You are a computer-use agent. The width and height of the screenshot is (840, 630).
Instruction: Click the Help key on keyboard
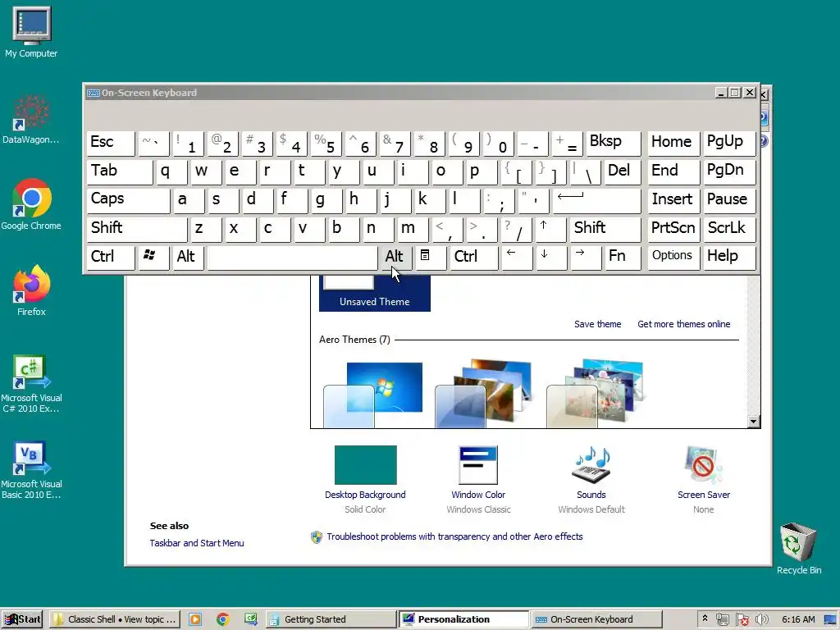tap(729, 257)
